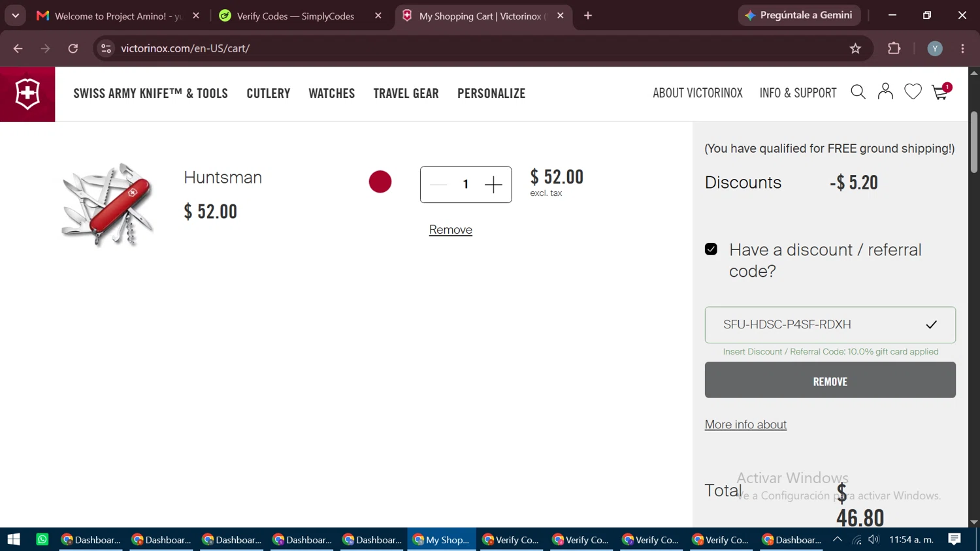Click the '$ 52.00' price above 'excl. tax'
Image resolution: width=980 pixels, height=551 pixels.
[x=557, y=177]
